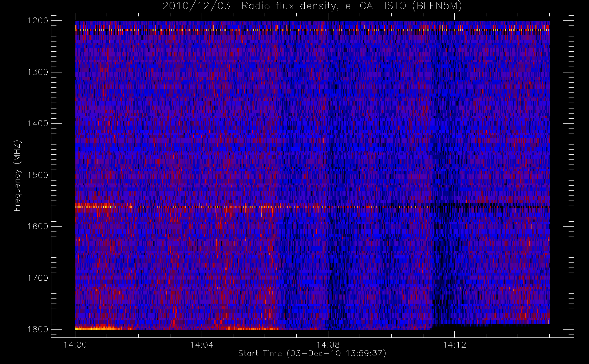Screen dimensions: 589x364
Task: Click the plot title '2010/12/03 Radio flux density'
Action: (x=312, y=6)
